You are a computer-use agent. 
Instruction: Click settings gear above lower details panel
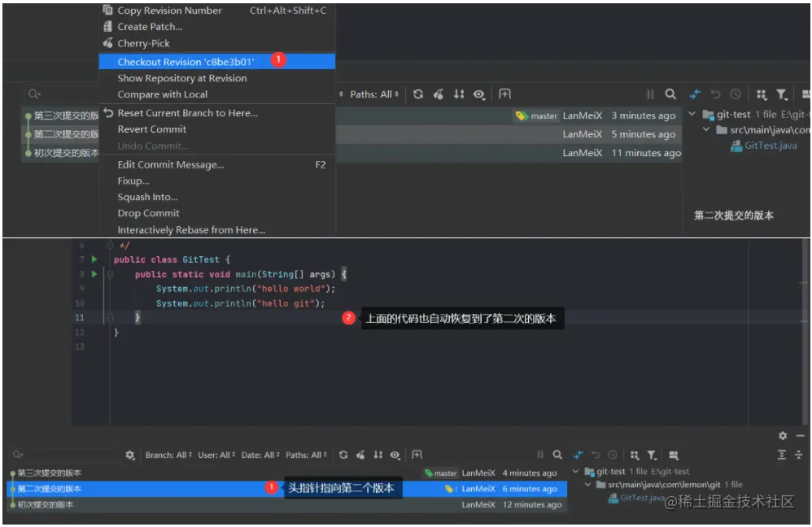click(783, 435)
